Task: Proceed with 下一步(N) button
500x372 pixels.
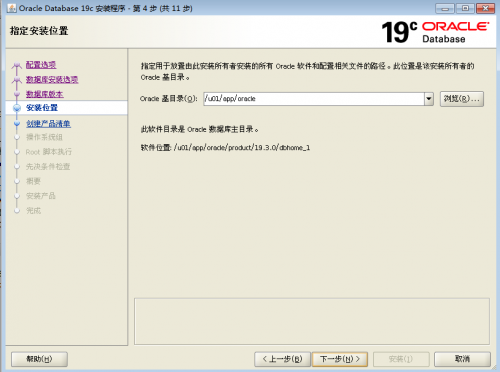Action: click(x=340, y=359)
